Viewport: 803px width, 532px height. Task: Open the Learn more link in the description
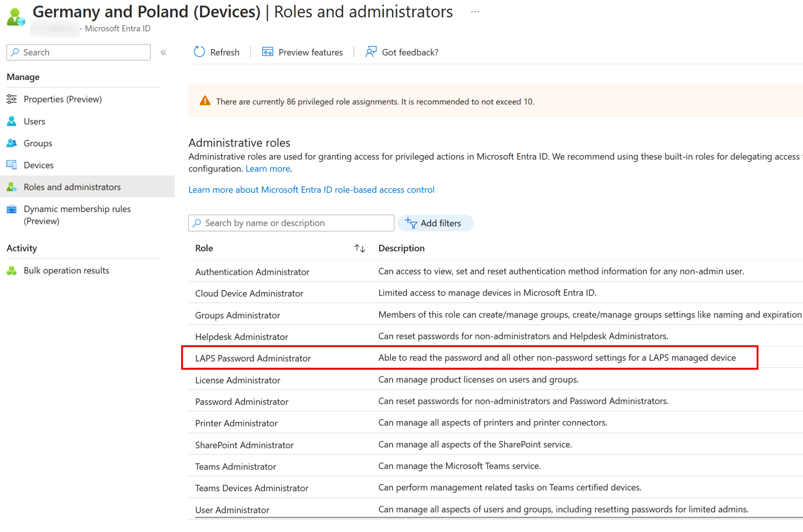click(267, 169)
